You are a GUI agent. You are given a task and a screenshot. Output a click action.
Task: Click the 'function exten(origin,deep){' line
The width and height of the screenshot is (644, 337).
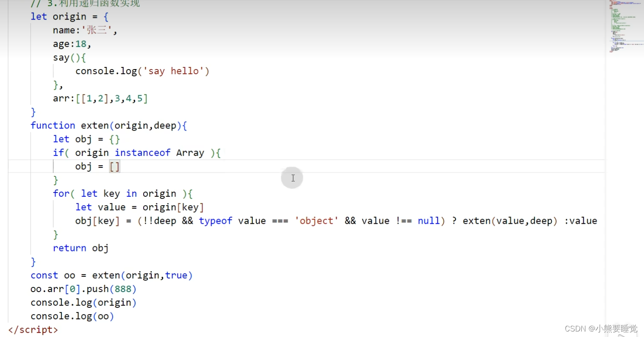[108, 125]
